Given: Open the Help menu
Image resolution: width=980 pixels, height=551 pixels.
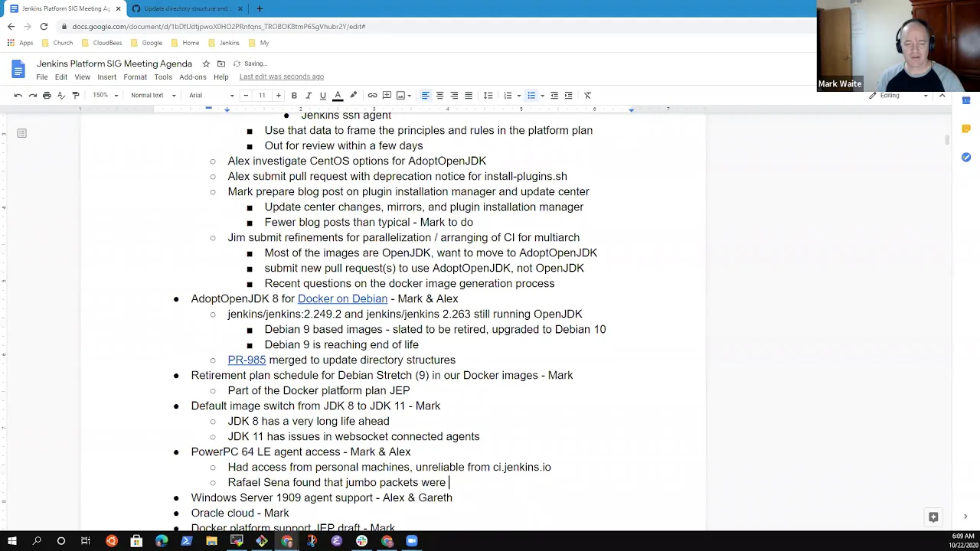Looking at the screenshot, I should coord(220,77).
